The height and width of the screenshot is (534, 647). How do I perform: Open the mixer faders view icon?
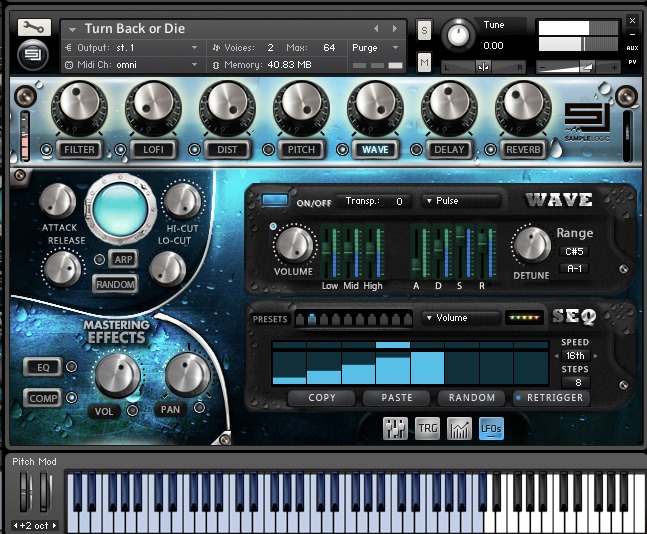click(x=396, y=428)
